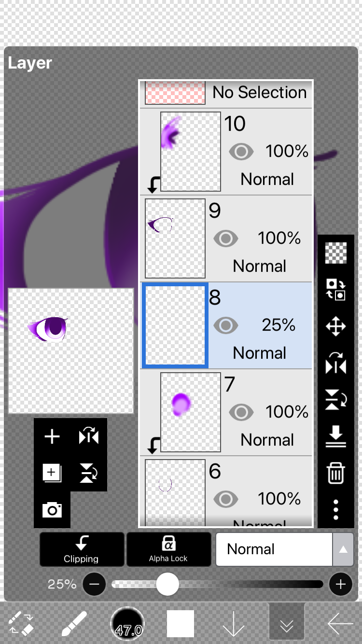Open the Normal blend mode dropdown
The width and height of the screenshot is (362, 644).
274,549
